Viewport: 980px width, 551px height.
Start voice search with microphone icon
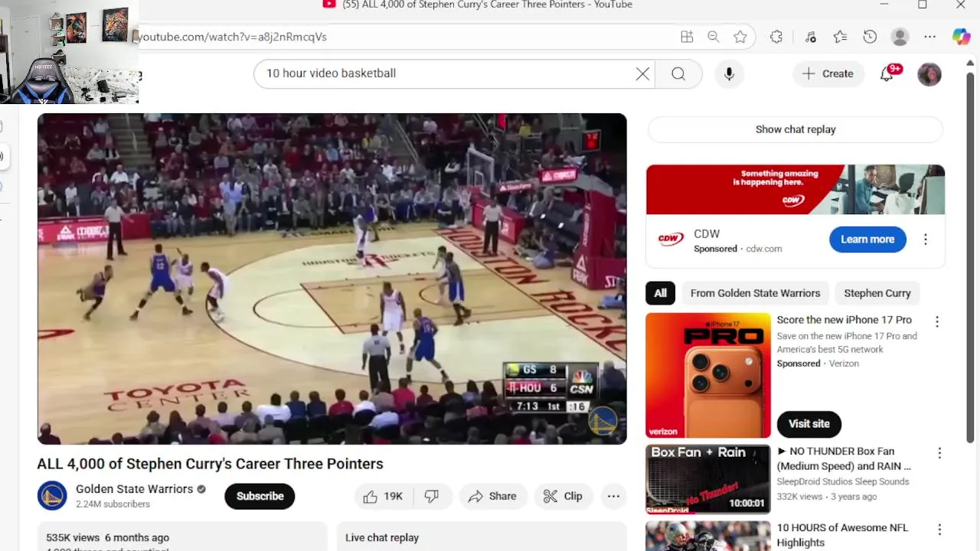[729, 73]
